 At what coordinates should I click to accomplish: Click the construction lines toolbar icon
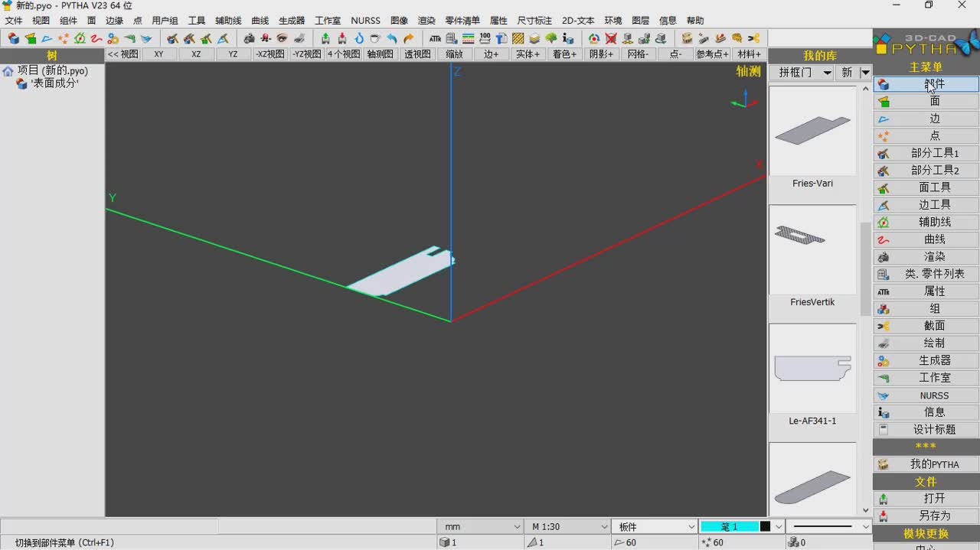(x=80, y=38)
